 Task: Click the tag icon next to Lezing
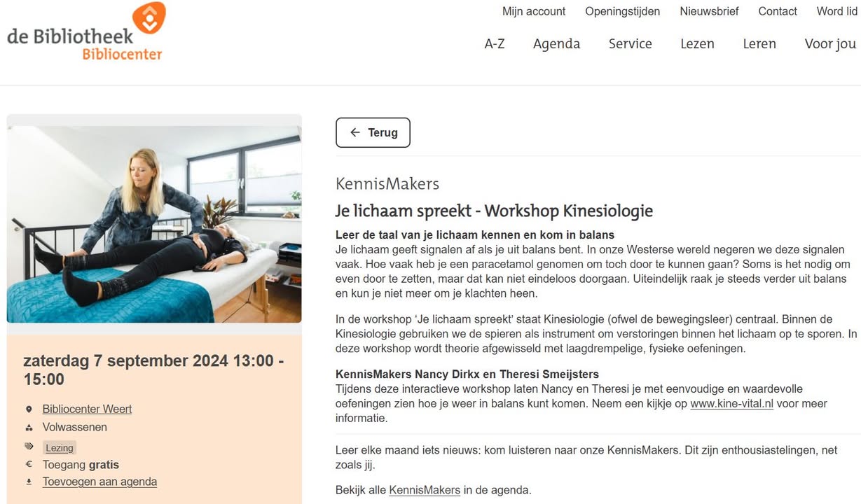(x=29, y=447)
